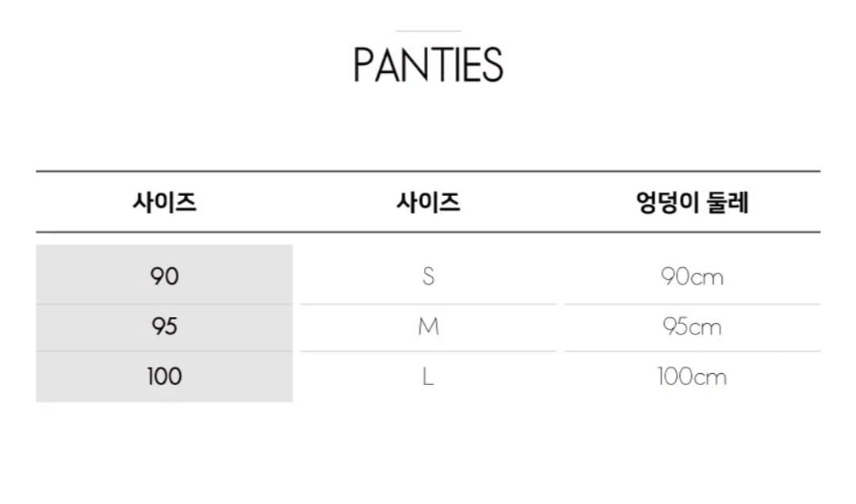Click the first 사이즈 column header
856x504 pixels.
coord(164,202)
